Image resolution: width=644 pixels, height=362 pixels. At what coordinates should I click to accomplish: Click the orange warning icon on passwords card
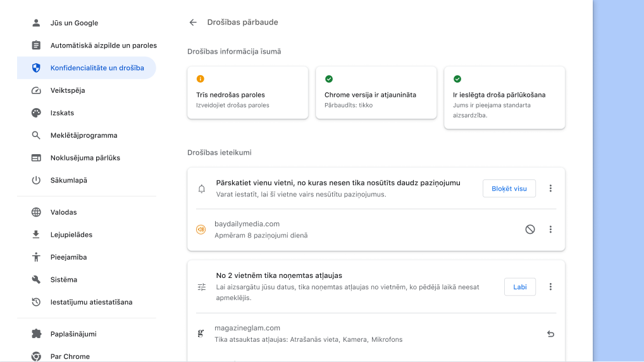[x=201, y=79]
